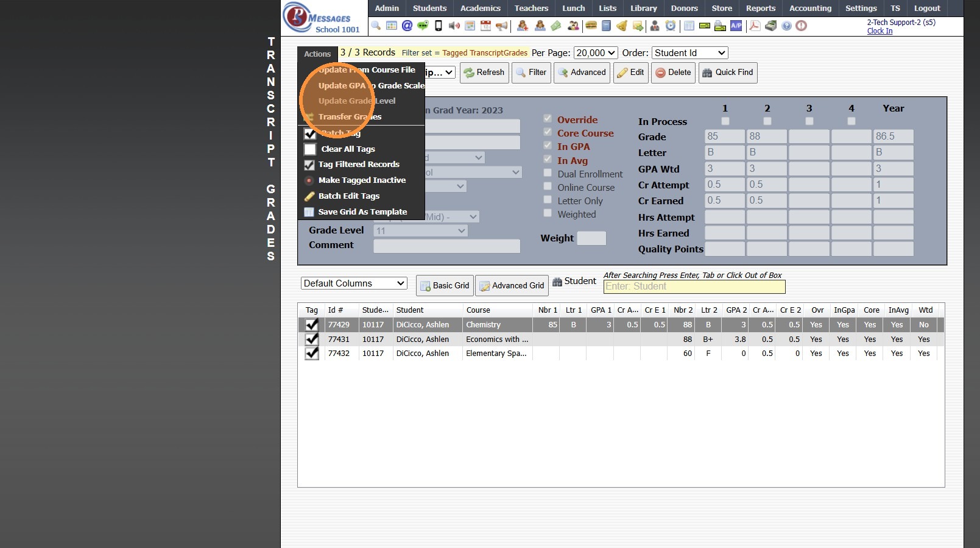The image size is (980, 548).
Task: Click the magnifying glass search icon in toolbar
Action: coord(376,26)
